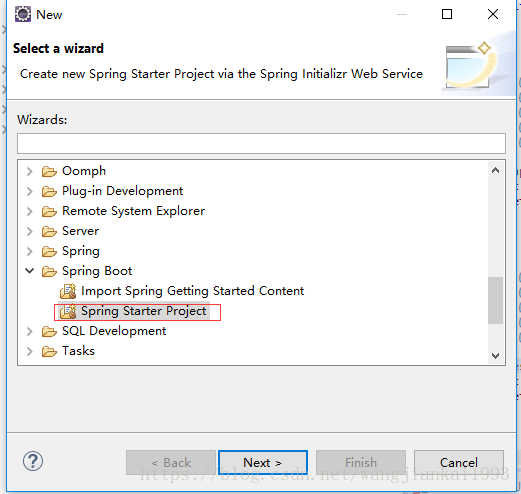Click the Tasks folder icon
Image resolution: width=521 pixels, height=494 pixels.
tap(49, 351)
